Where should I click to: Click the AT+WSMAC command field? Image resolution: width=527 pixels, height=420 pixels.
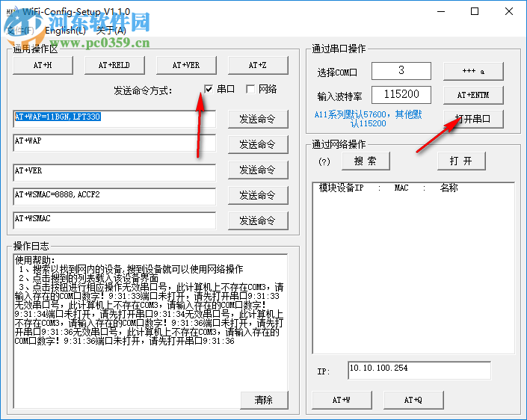(x=114, y=220)
